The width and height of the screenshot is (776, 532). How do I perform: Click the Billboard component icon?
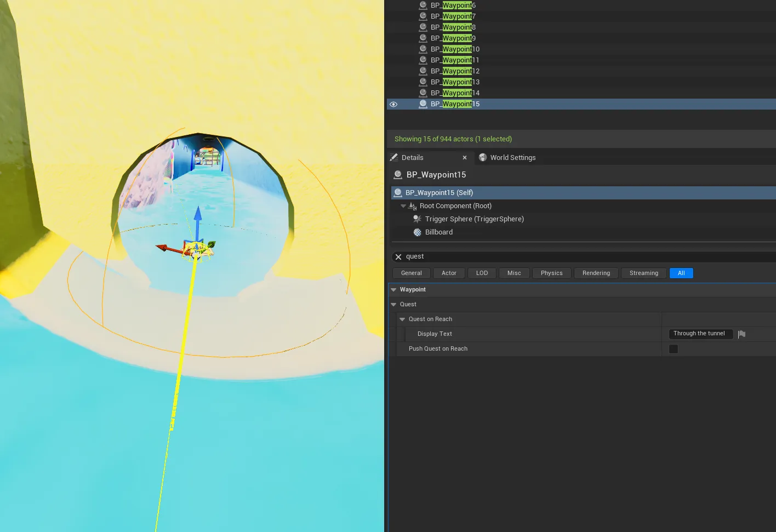point(417,232)
